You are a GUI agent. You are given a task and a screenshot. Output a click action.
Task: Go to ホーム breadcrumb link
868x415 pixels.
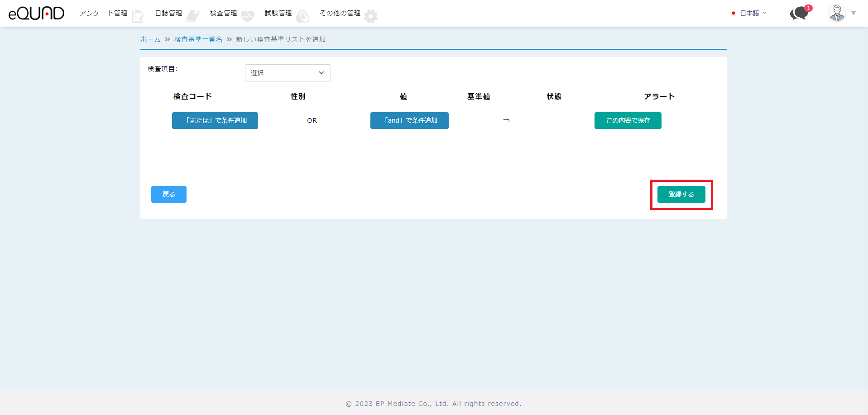click(150, 39)
